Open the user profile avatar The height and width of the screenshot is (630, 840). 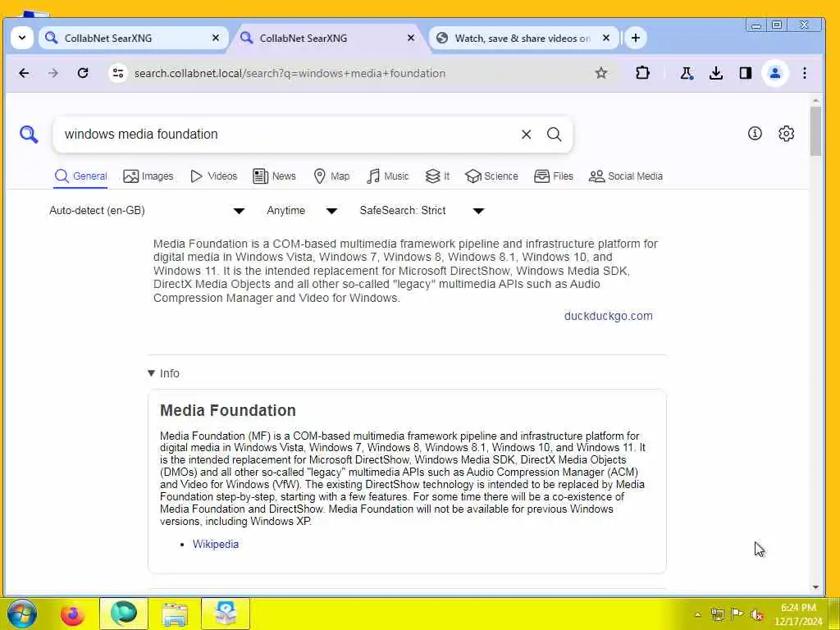click(x=774, y=73)
